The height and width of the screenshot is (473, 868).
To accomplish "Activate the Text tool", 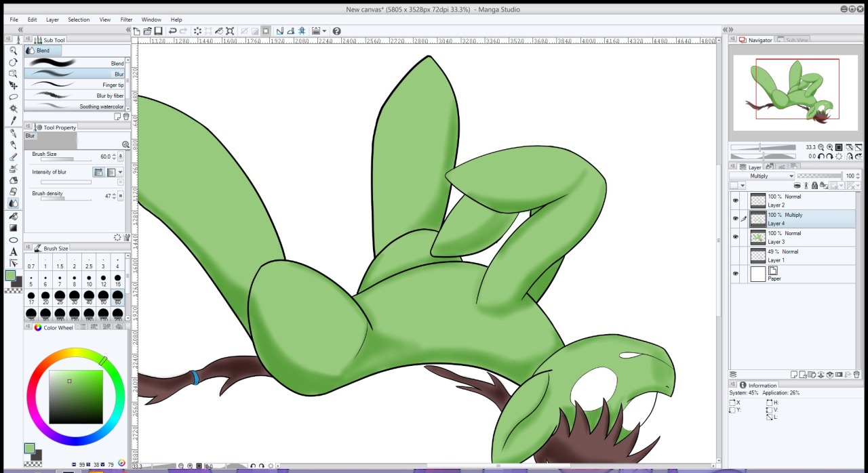I will 13,252.
